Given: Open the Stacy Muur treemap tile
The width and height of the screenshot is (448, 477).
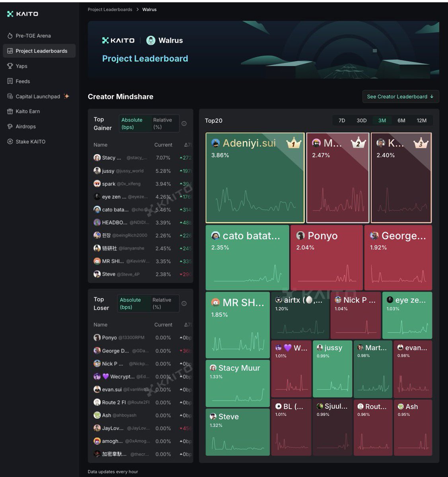Looking at the screenshot, I should tap(238, 383).
